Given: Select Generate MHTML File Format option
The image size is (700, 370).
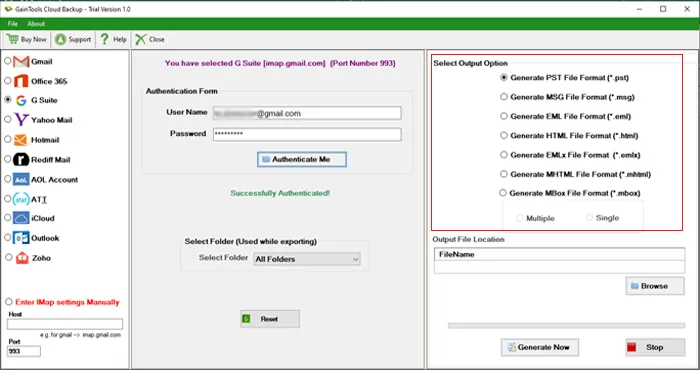Looking at the screenshot, I should [x=504, y=174].
